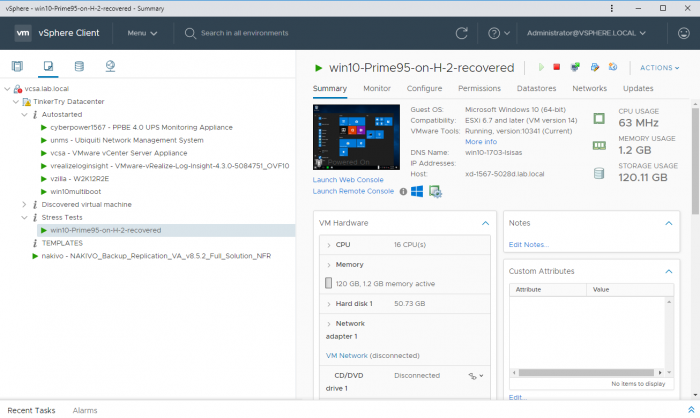Open the Permissions tab

[479, 88]
